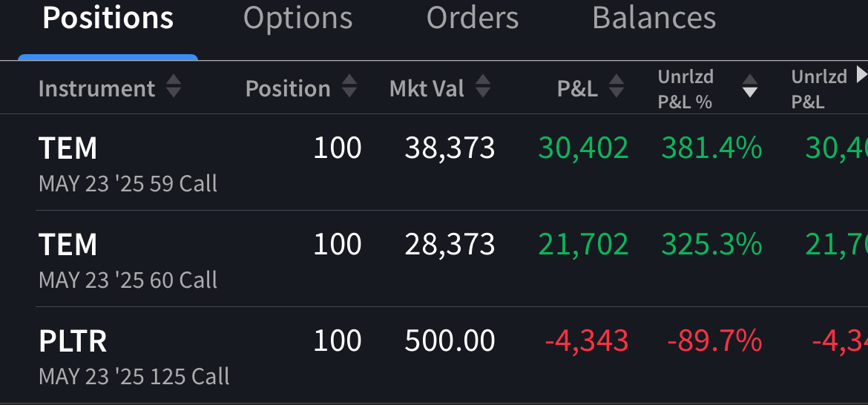Click the Mkt Val column header

(x=427, y=89)
